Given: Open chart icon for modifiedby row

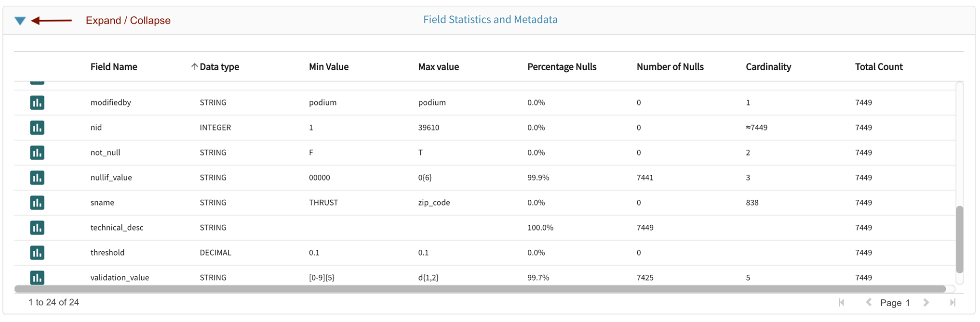Looking at the screenshot, I should pyautogui.click(x=37, y=103).
